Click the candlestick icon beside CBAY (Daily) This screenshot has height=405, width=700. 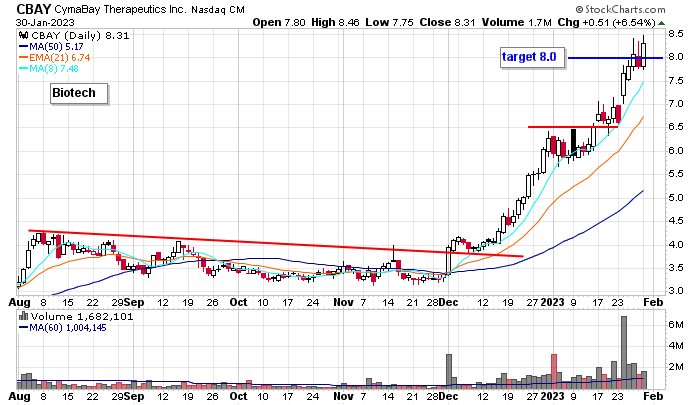(24, 36)
